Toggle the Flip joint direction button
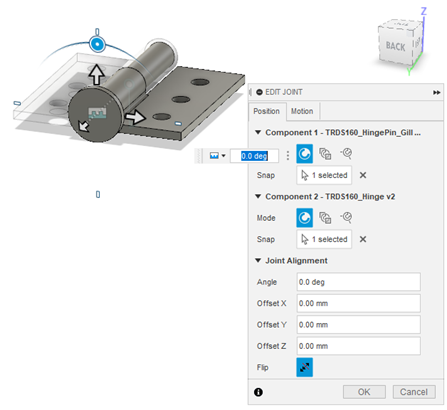447x410 pixels. tap(304, 367)
